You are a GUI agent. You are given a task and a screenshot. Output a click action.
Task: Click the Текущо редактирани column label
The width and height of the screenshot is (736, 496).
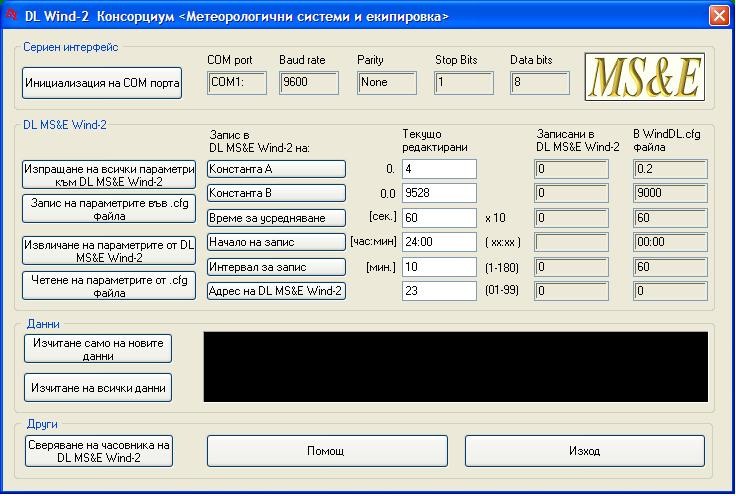pyautogui.click(x=434, y=140)
